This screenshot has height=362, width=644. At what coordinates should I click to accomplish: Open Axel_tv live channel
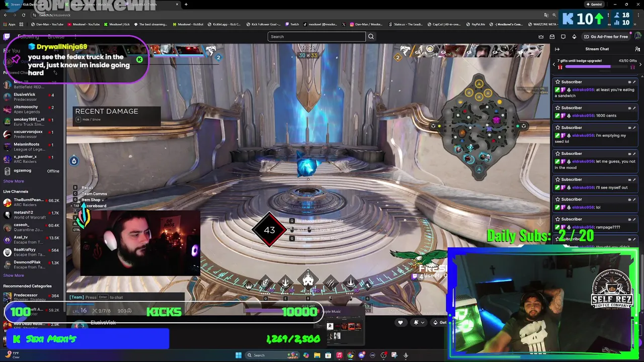point(31,239)
